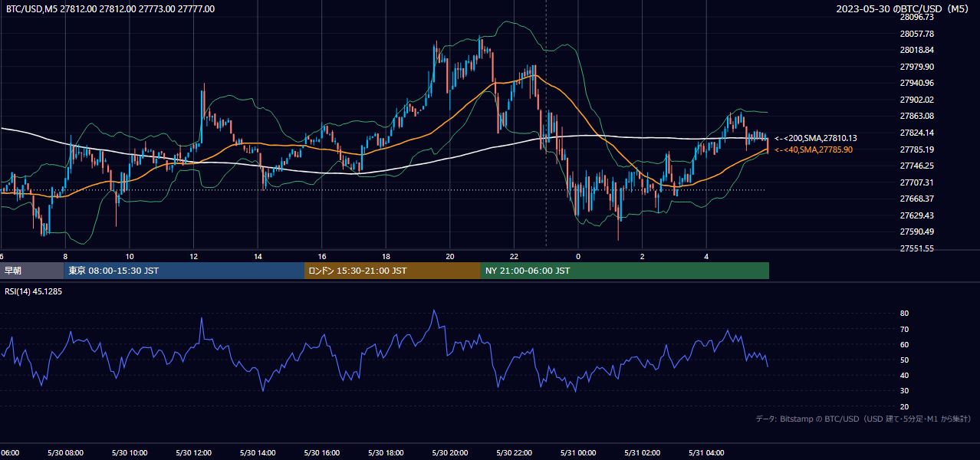The width and height of the screenshot is (980, 460).
Task: Click bottom axis date 5/30 22:00
Action: [x=515, y=453]
